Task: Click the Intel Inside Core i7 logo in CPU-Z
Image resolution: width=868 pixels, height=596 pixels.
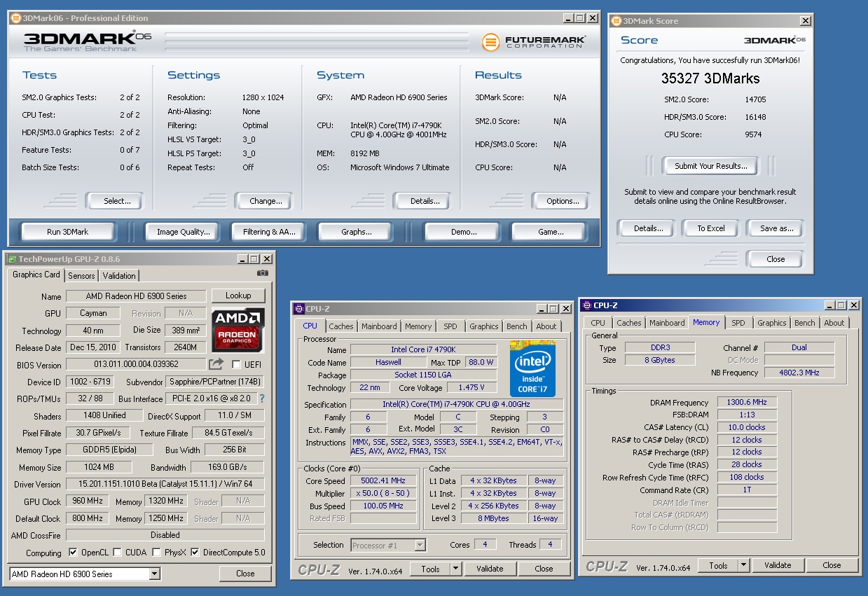Action: click(x=532, y=368)
